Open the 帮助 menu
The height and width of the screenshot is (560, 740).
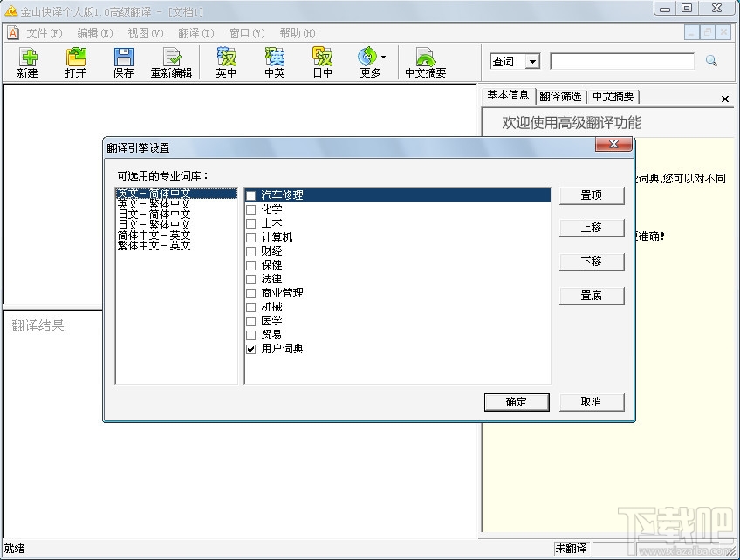298,33
